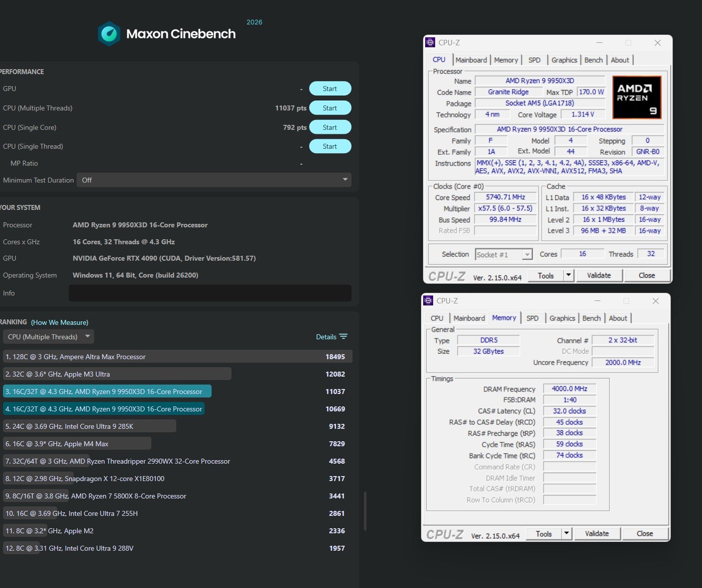Click the lower CPU-Z window title icon
Image resolution: width=702 pixels, height=588 pixels.
(x=428, y=301)
